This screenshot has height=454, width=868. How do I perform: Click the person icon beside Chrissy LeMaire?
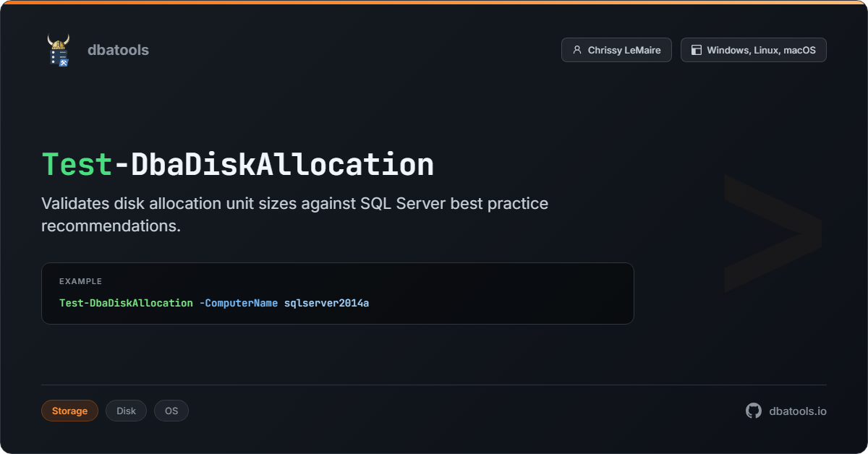point(576,50)
